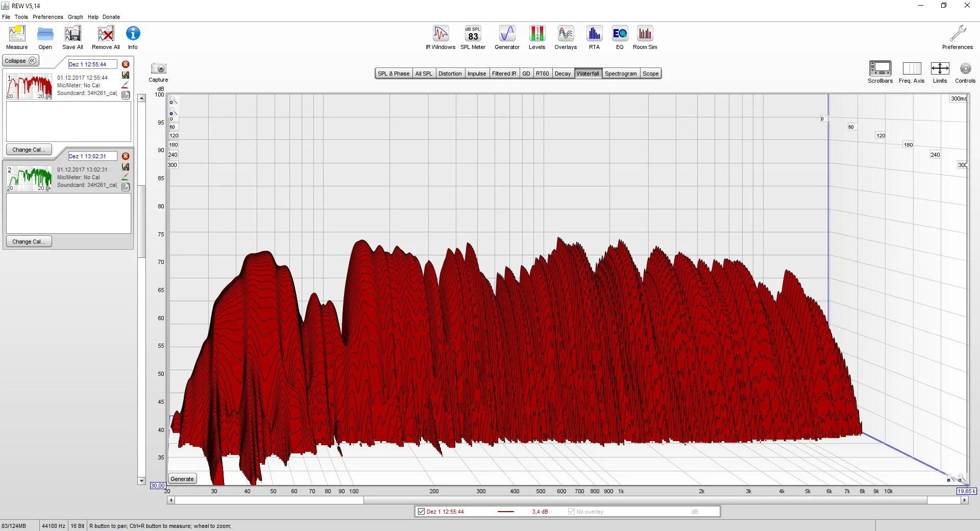Change trace colour of measurement 2
This screenshot has height=531, width=980.
[x=126, y=177]
